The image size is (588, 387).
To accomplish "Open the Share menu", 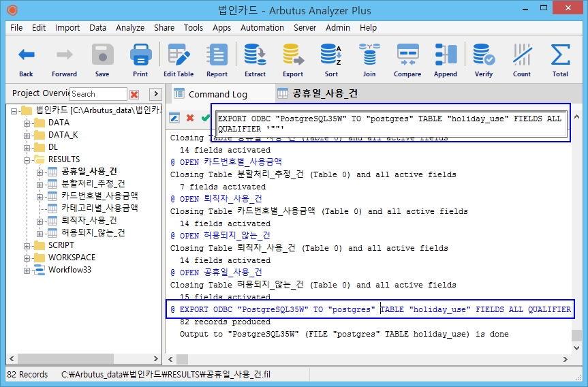I will [164, 28].
